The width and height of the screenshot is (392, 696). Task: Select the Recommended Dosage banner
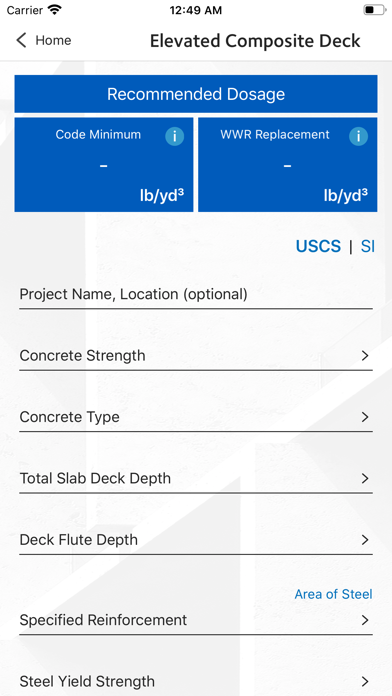(196, 94)
